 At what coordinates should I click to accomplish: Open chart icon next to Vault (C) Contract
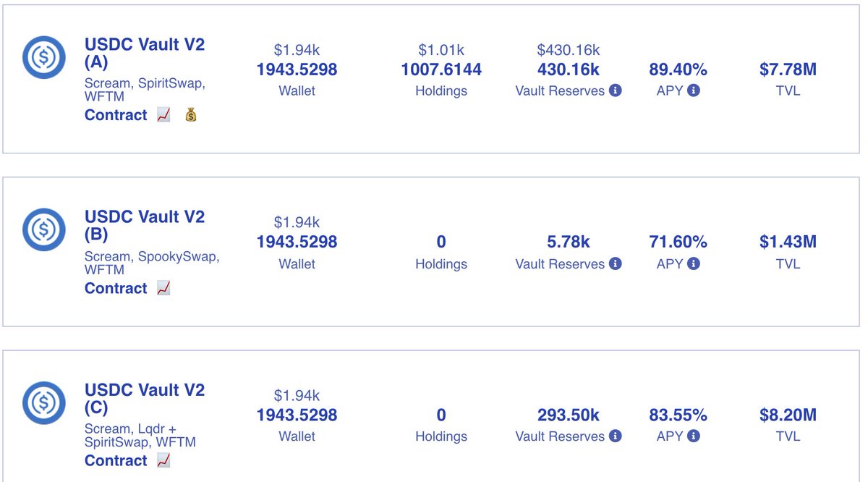(163, 460)
